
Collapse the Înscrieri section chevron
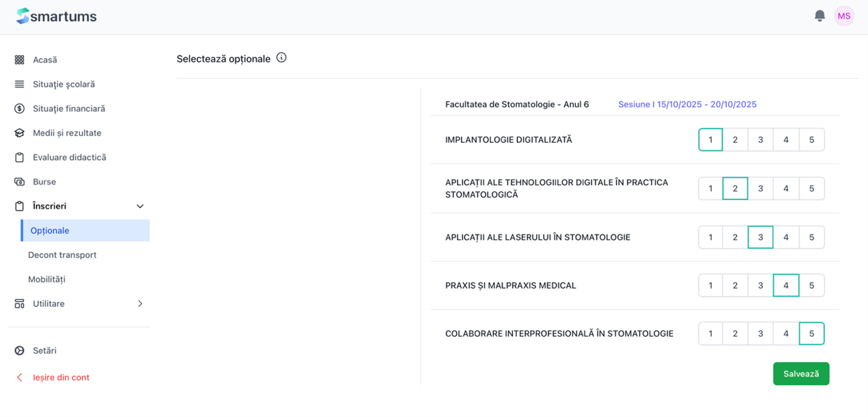[x=140, y=206]
